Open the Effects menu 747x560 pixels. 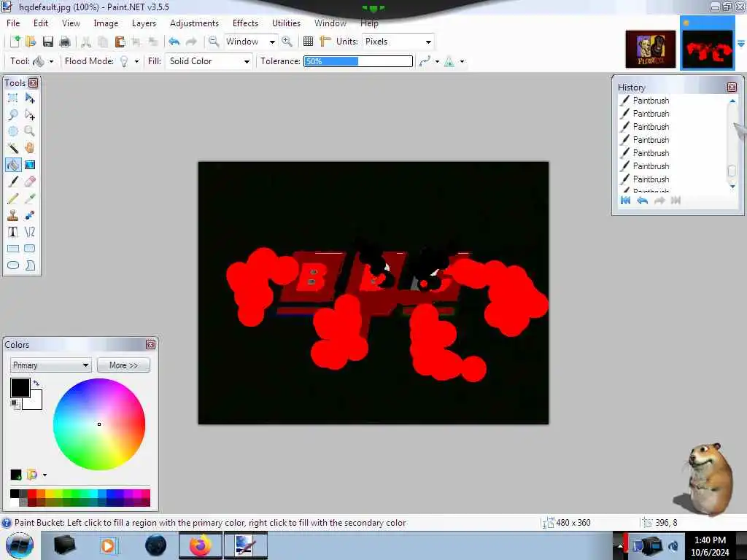[245, 23]
